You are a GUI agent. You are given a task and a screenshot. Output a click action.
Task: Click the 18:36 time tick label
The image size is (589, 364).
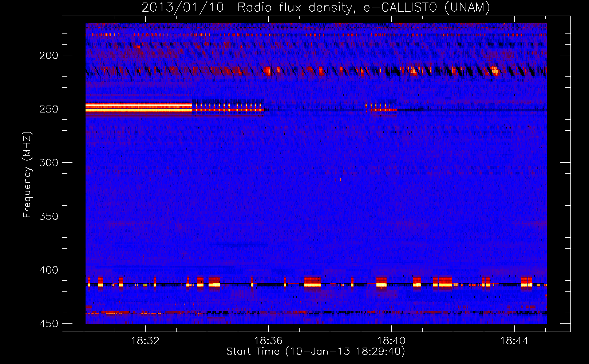[x=268, y=341]
